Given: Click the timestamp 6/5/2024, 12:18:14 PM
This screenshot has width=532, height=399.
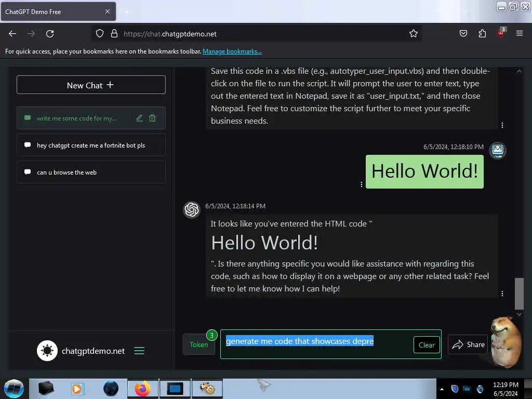Looking at the screenshot, I should (x=235, y=206).
